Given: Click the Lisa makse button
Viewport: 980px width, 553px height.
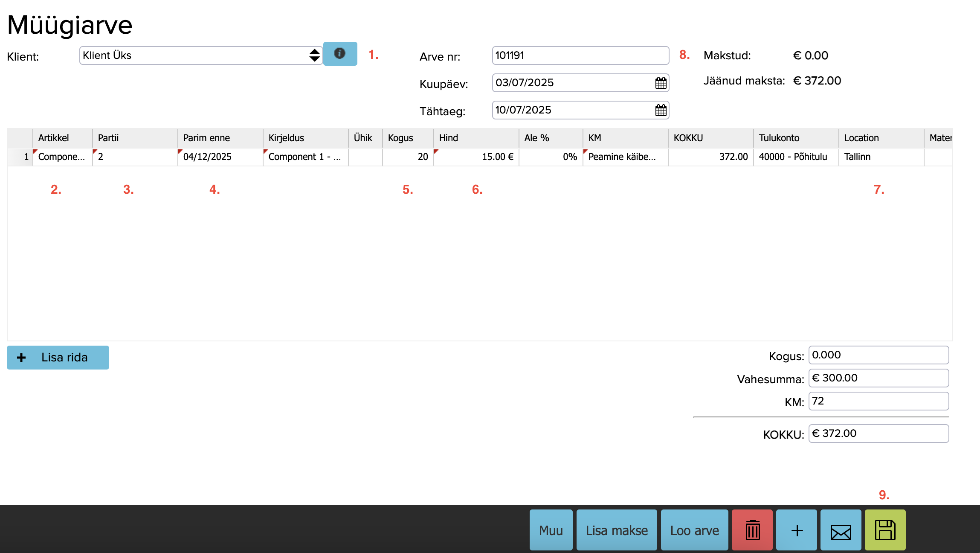Looking at the screenshot, I should coord(617,530).
